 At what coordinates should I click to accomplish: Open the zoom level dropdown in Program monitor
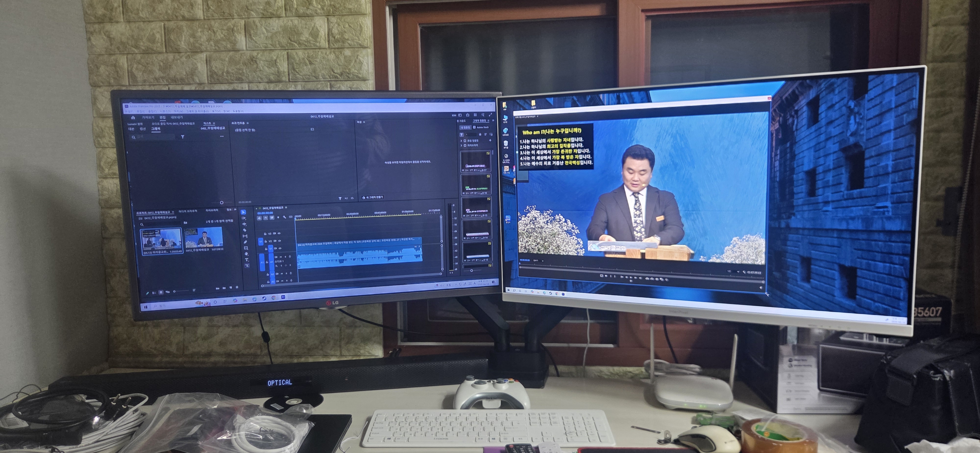[x=538, y=261]
